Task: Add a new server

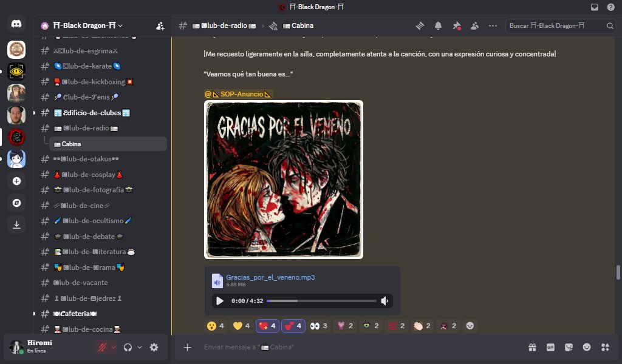Action: 16,181
